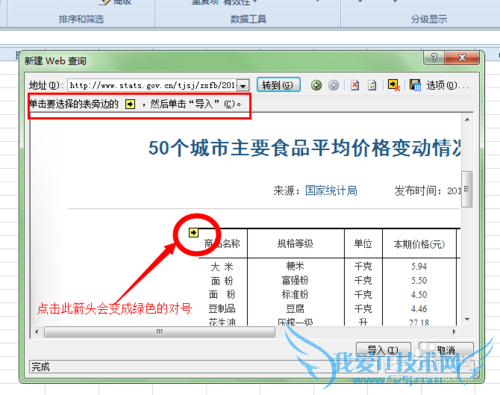The width and height of the screenshot is (500, 395).
Task: Click the 分级显示 ribbon group label
Action: [x=429, y=19]
